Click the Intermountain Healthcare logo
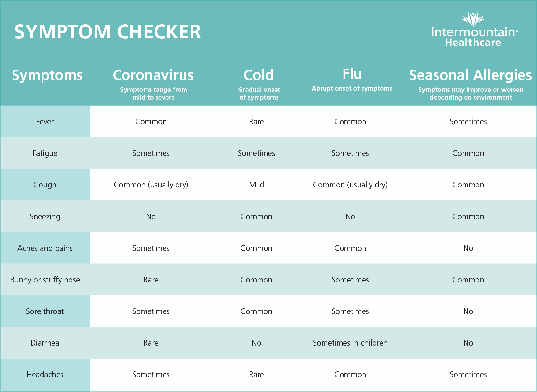Screen dimensions: 537x392 coord(474,30)
